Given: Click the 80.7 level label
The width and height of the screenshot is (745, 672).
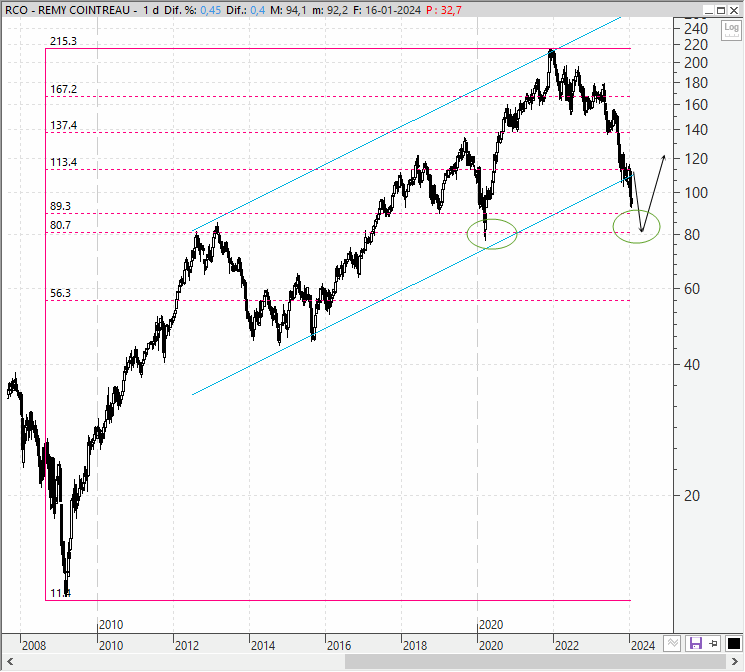Looking at the screenshot, I should pos(60,225).
